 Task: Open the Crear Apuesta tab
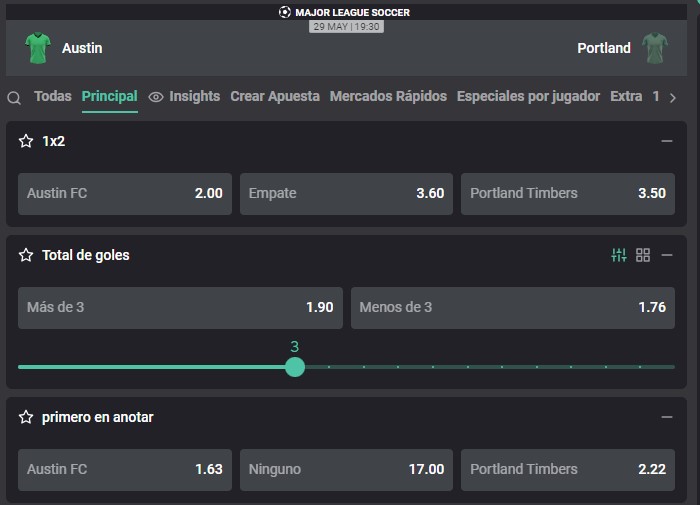(x=275, y=96)
